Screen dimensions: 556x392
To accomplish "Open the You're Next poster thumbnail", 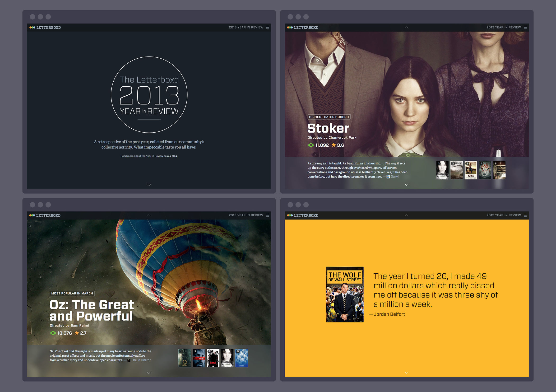I will pyautogui.click(x=485, y=170).
